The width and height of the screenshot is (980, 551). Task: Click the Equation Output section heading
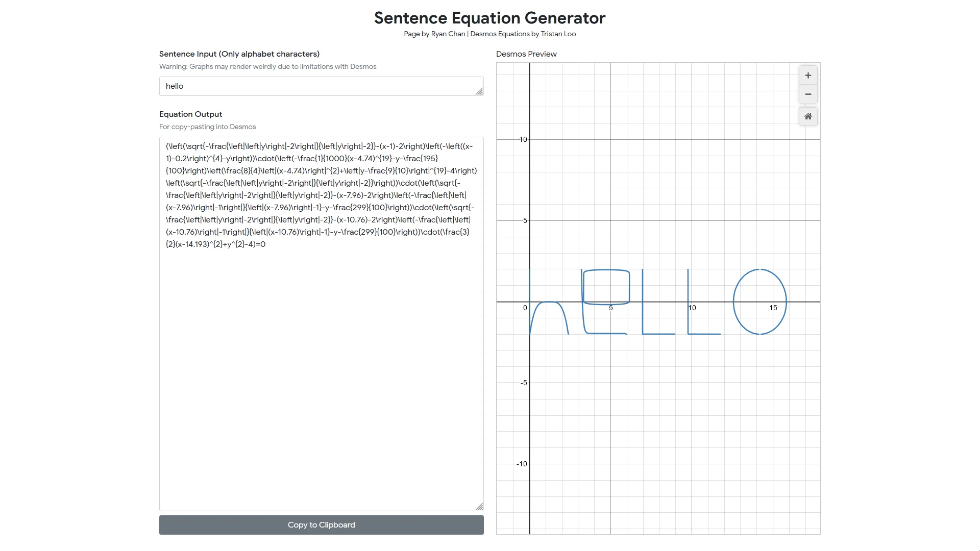pyautogui.click(x=190, y=114)
